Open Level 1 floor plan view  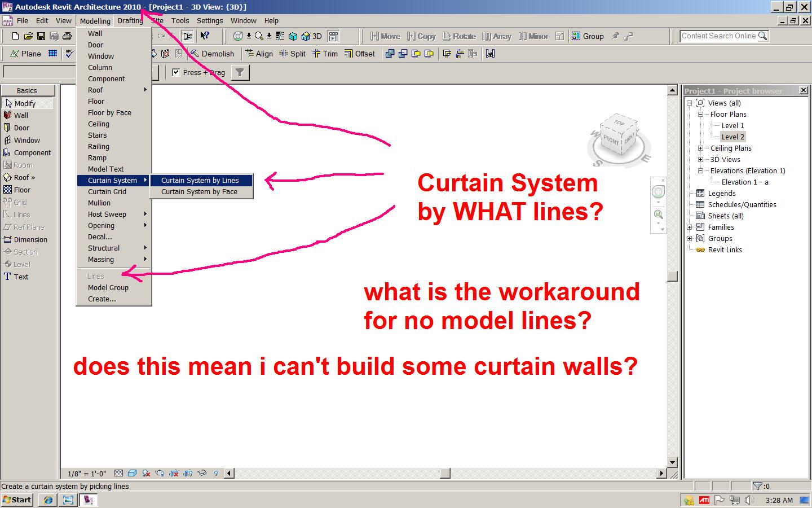click(732, 126)
